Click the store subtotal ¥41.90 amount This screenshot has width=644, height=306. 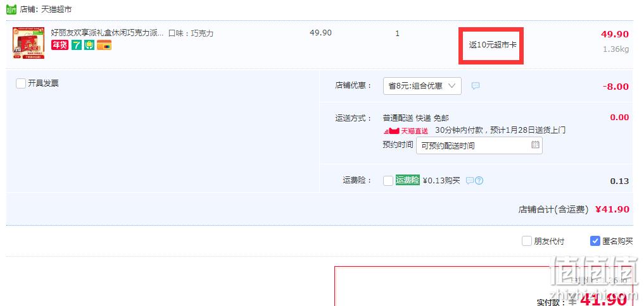612,209
